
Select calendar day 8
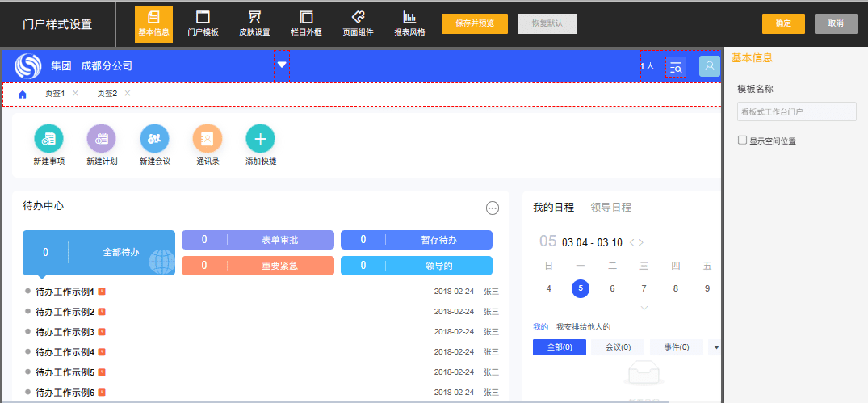pos(675,288)
